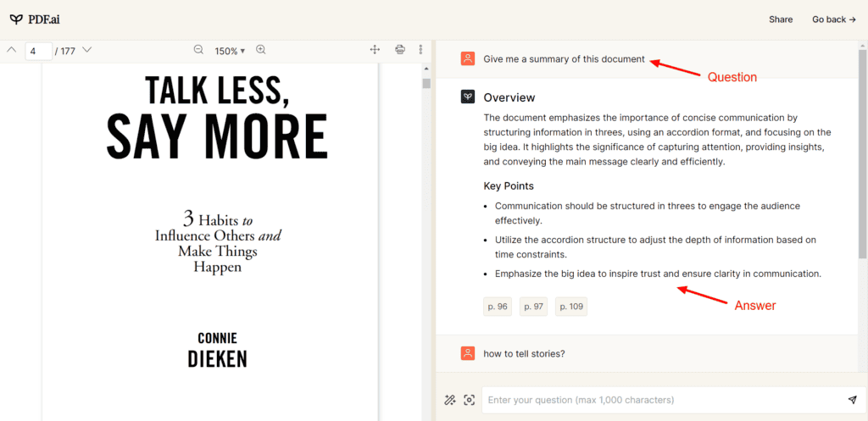
Task: Click the PDF.ai logo
Action: (x=36, y=19)
